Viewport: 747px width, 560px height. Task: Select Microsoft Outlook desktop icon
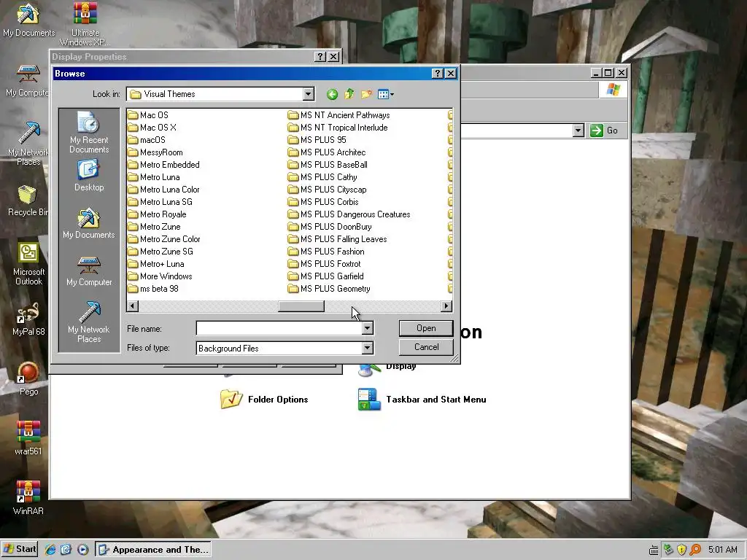coord(28,264)
